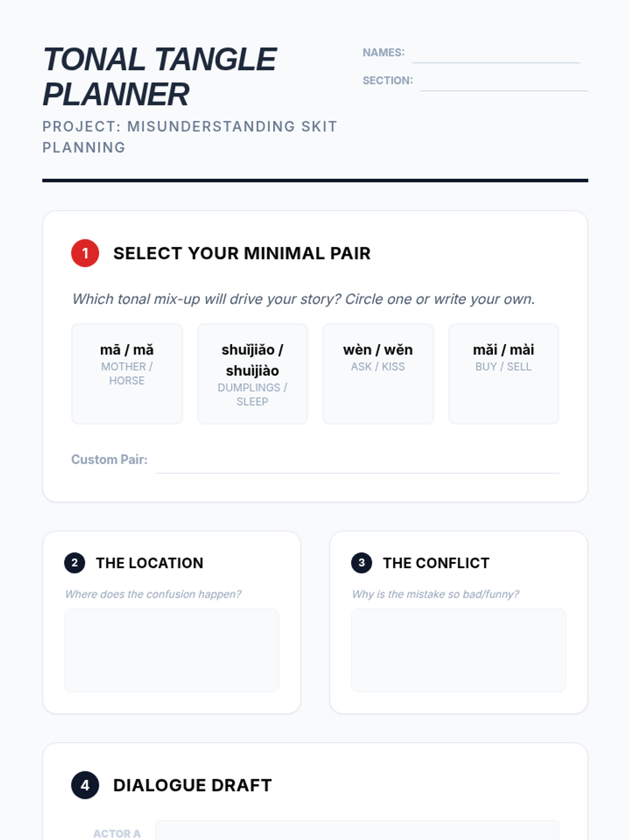Click the Tonal Tangle Planner title

point(160,77)
